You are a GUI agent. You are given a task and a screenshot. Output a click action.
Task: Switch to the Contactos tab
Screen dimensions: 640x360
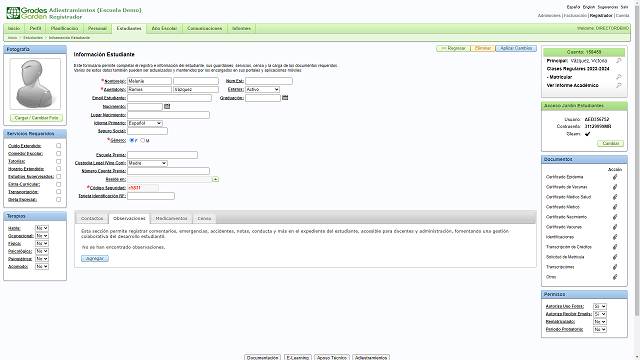[x=92, y=218]
